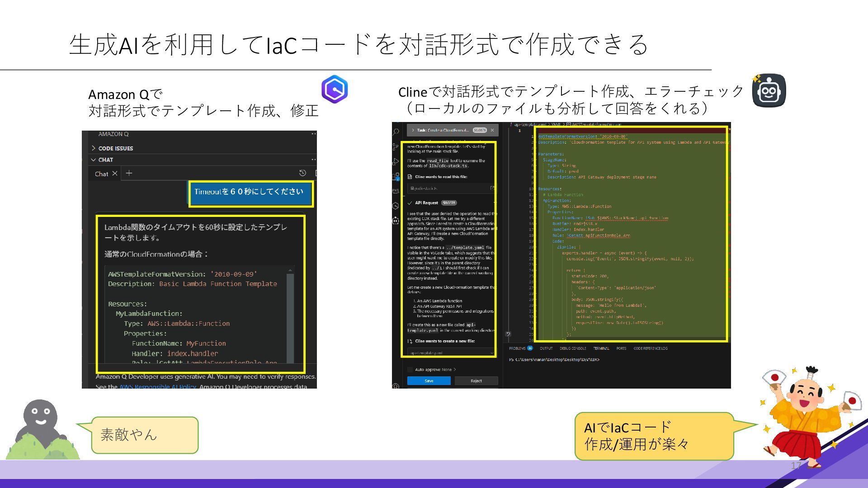Open Source Control icon in activity bar
Image resolution: width=868 pixels, height=488 pixels.
tap(396, 147)
